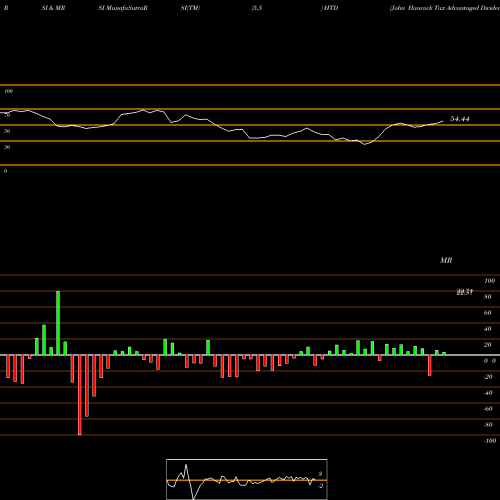
Task: Click the MR value label 22.51
Action: 465,292
